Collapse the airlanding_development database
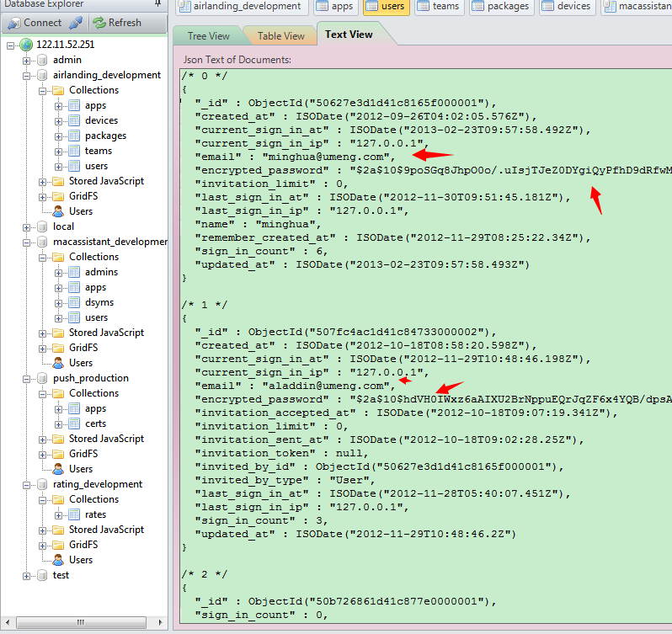Viewport: 672px width, 634px height. tap(27, 76)
